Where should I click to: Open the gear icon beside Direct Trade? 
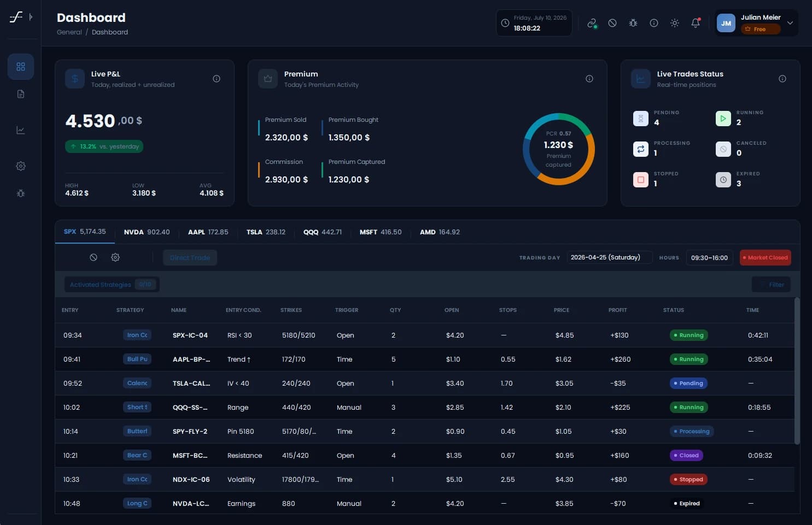click(115, 257)
